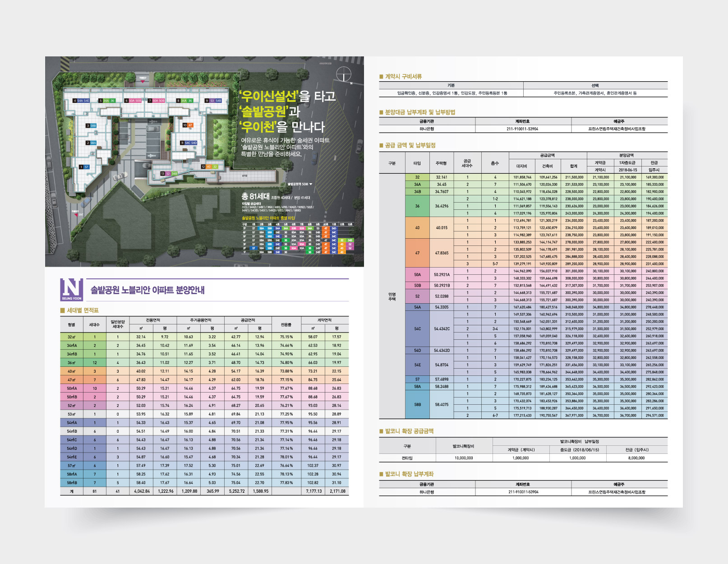The height and width of the screenshot is (564, 728).
Task: Click the '47.8365' 주택형 cell
Action: pos(442,253)
